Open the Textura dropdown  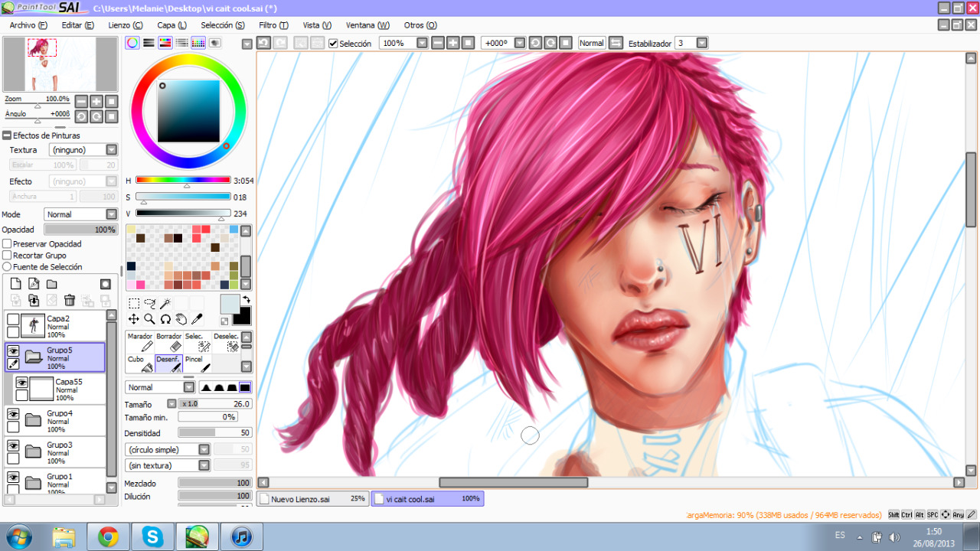pos(83,150)
